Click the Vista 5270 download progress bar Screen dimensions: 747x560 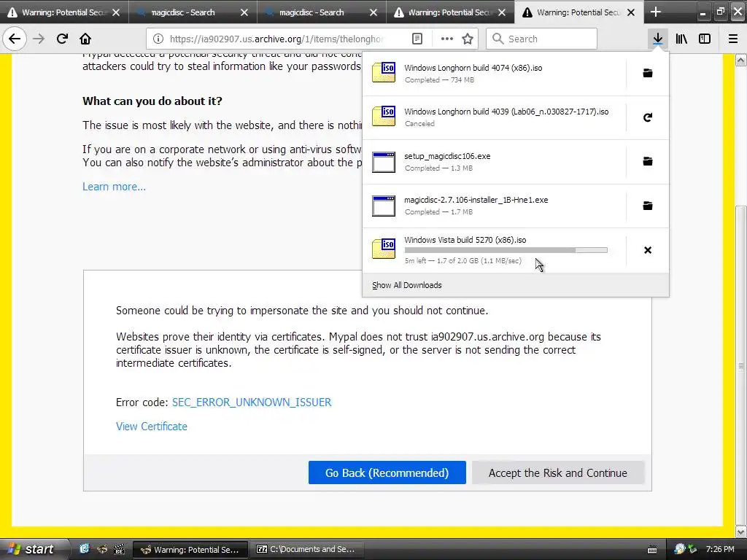(506, 250)
